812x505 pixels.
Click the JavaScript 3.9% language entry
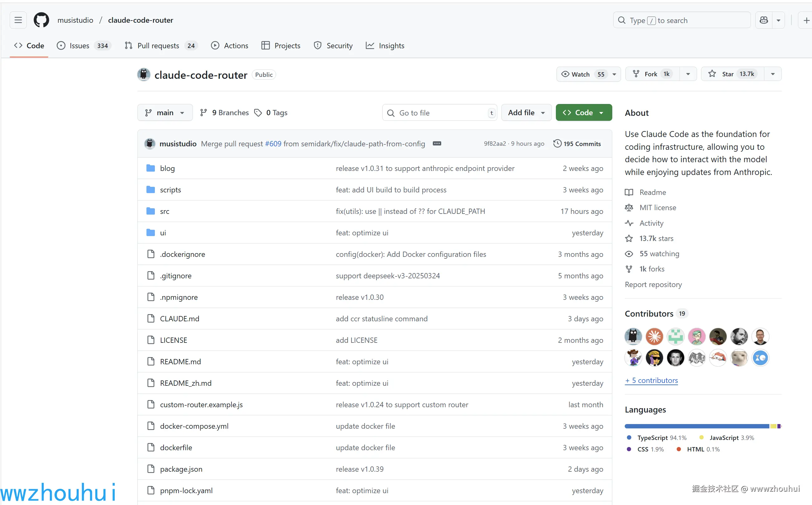click(x=727, y=438)
